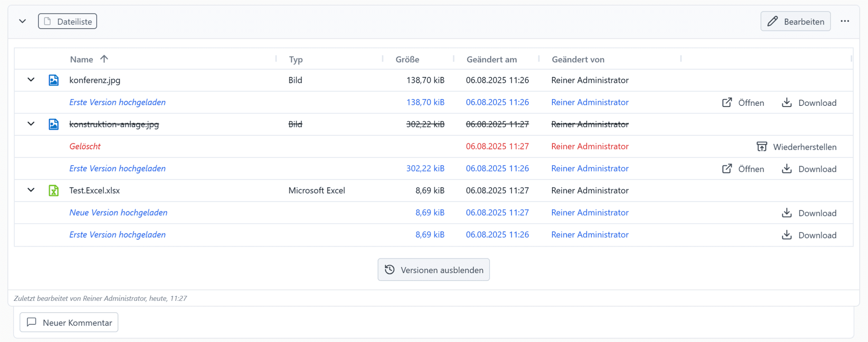
Task: Click the konferenz.jpg image file icon
Action: click(x=53, y=80)
